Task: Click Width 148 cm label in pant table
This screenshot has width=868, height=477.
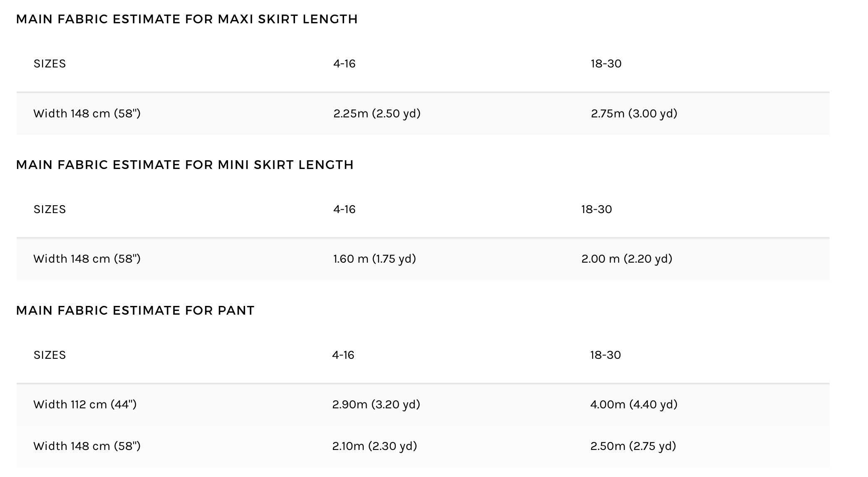Action: [x=87, y=446]
